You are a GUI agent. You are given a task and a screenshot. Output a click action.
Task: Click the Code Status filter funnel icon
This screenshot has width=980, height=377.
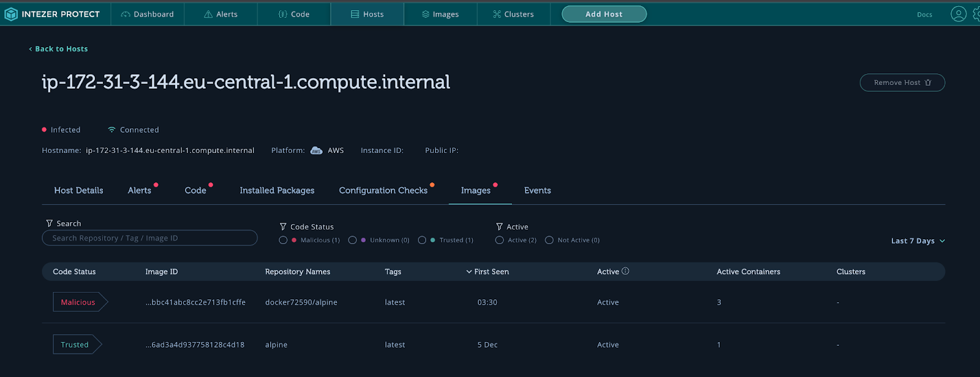tap(283, 226)
